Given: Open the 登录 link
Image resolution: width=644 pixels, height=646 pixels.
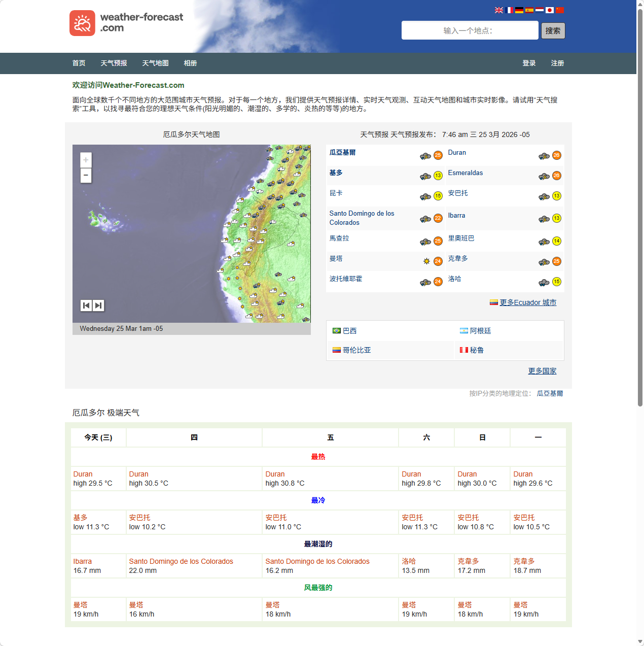Looking at the screenshot, I should click(529, 63).
